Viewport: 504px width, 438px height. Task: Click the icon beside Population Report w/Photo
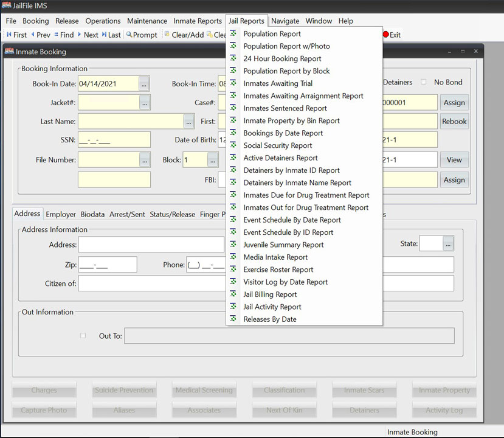click(233, 46)
